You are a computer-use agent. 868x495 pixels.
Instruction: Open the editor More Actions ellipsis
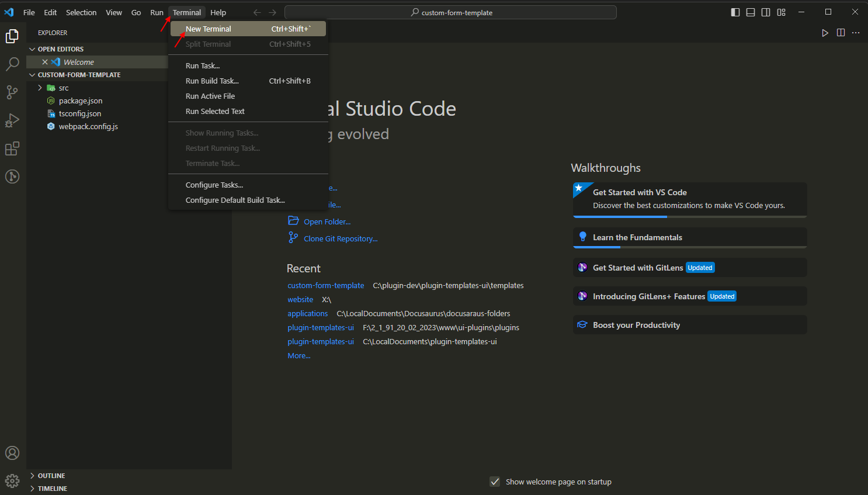click(856, 33)
